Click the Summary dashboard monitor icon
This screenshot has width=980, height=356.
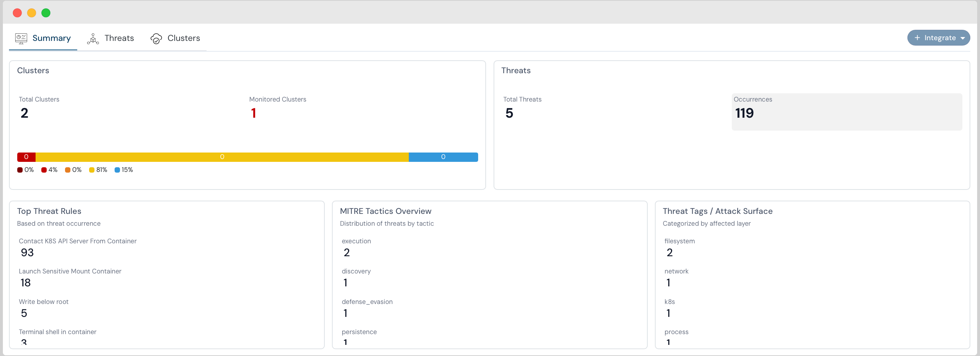[x=21, y=38]
